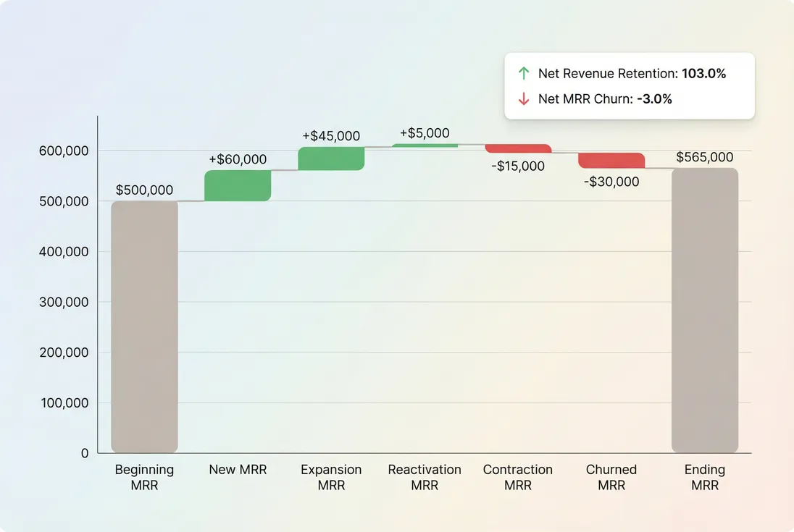Click the 103.0% retention figure

[x=703, y=73]
